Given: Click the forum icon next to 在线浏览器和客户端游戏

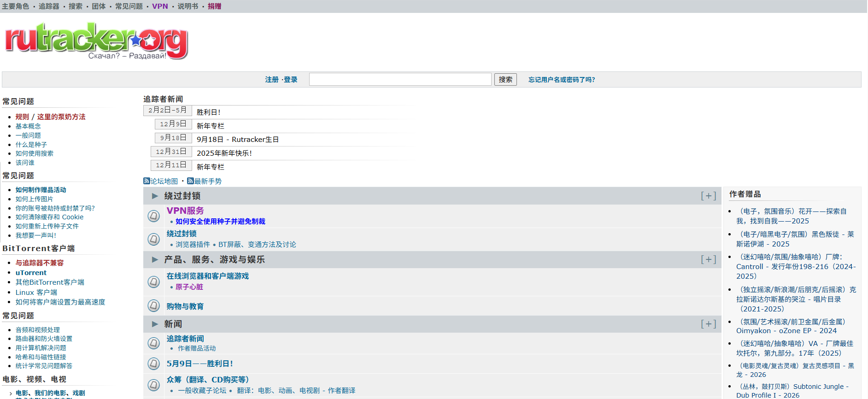Looking at the screenshot, I should (x=154, y=282).
